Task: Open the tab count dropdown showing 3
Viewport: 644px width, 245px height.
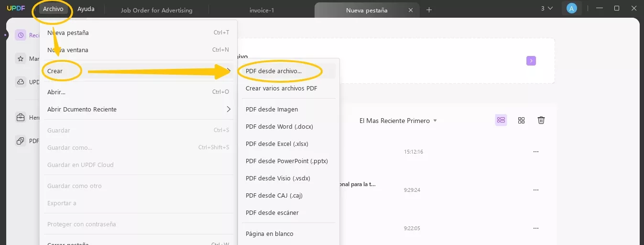Action: [x=546, y=8]
